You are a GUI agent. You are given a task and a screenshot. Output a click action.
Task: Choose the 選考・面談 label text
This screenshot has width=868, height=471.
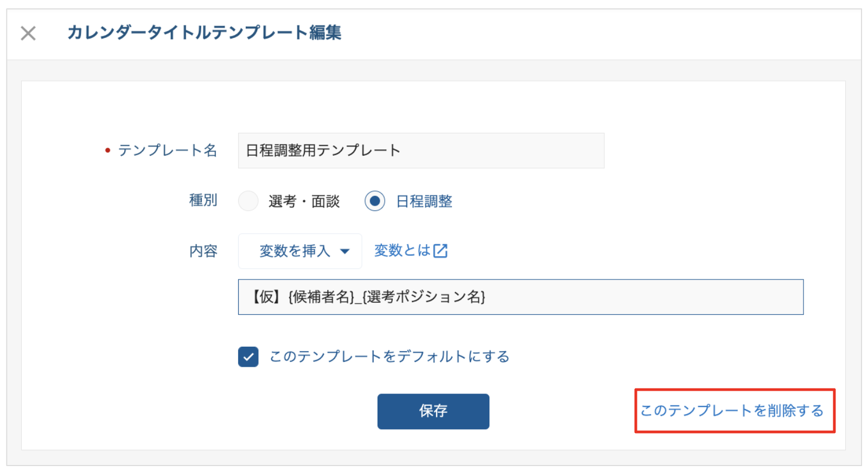[x=304, y=201]
